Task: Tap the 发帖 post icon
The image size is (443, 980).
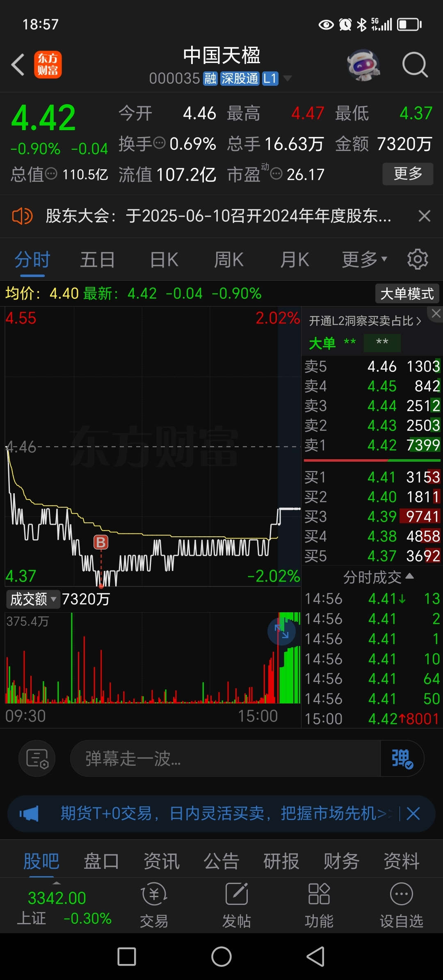Action: (237, 906)
